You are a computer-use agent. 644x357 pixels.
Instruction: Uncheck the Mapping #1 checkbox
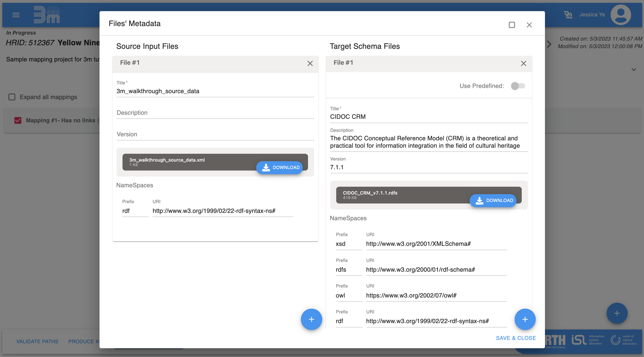[18, 120]
